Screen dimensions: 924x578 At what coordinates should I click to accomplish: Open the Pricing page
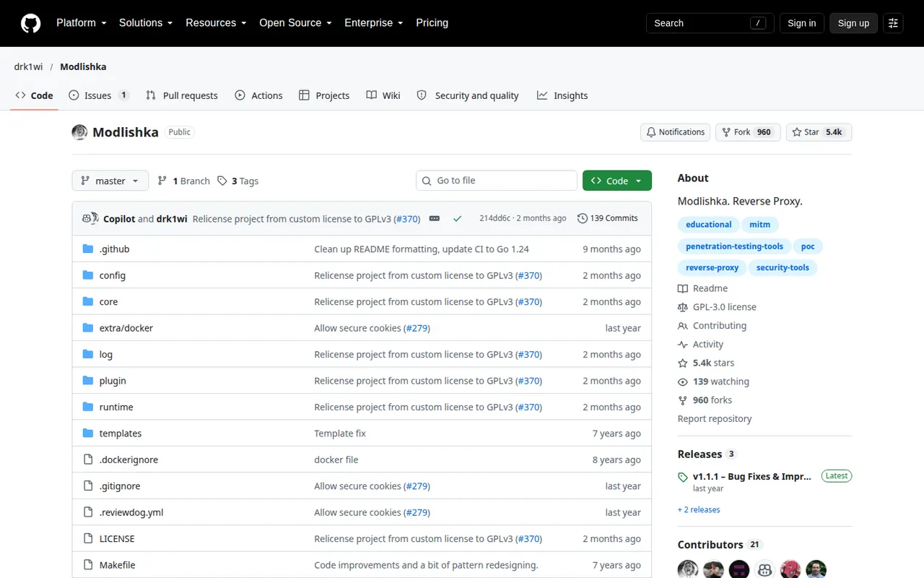tap(432, 23)
